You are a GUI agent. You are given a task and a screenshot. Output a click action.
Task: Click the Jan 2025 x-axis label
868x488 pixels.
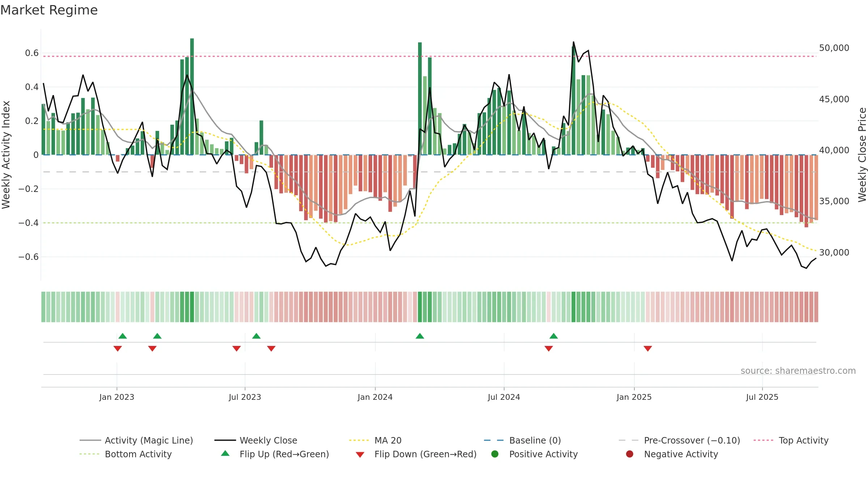[634, 397]
